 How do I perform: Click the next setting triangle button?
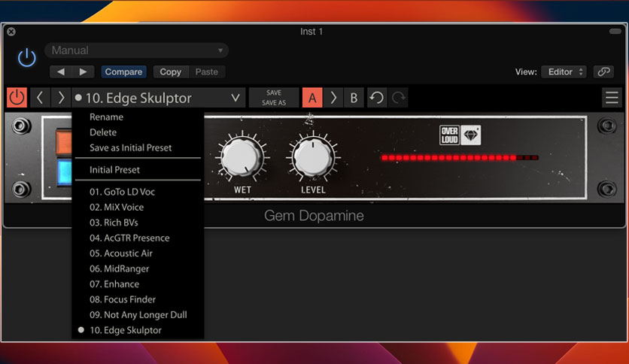click(x=83, y=71)
